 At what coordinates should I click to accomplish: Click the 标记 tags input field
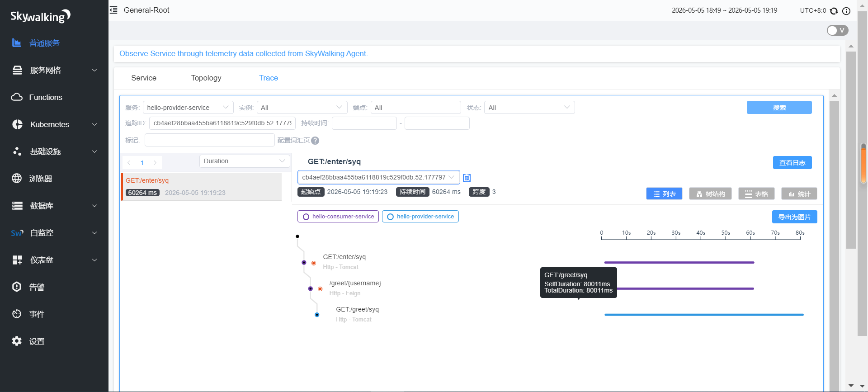210,140
